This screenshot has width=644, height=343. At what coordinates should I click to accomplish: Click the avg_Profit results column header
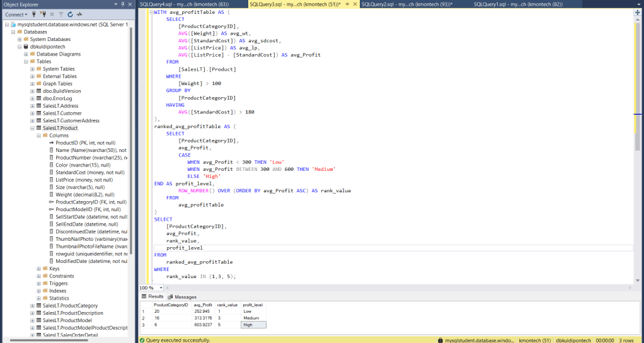pos(203,305)
